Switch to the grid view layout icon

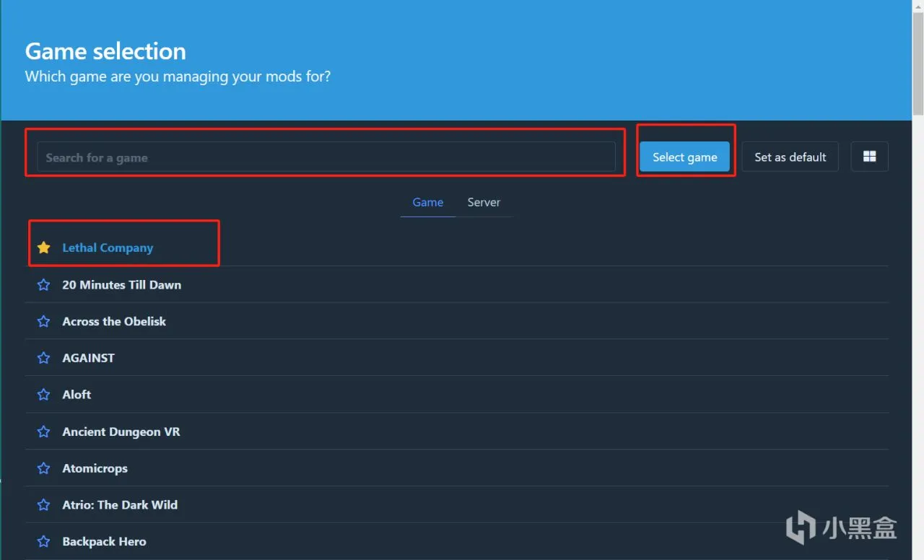[869, 157]
